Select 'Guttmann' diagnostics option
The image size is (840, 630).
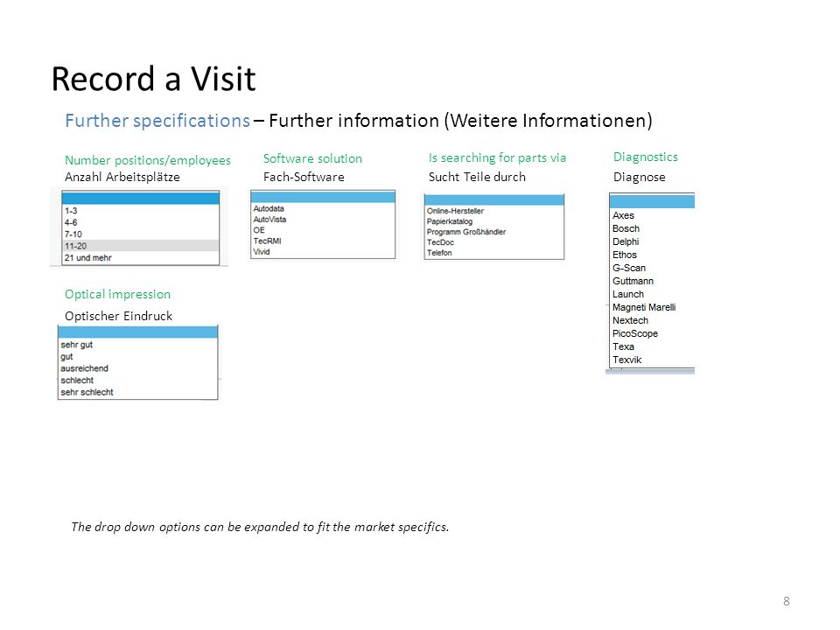[653, 281]
